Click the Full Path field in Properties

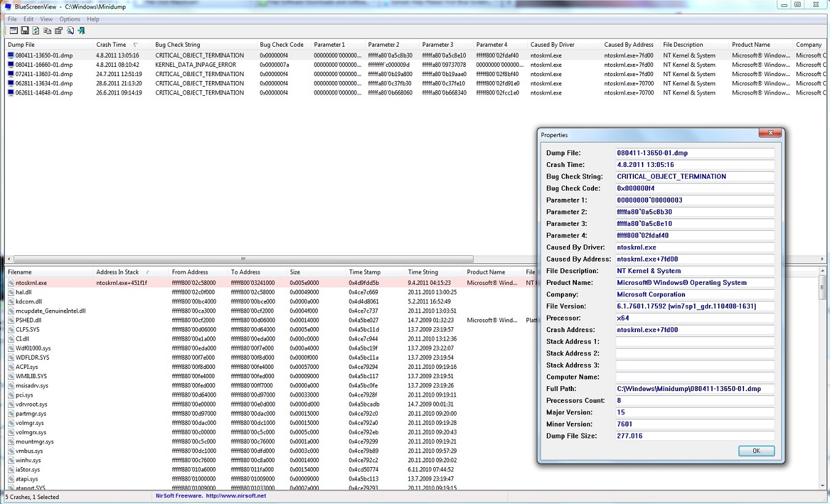pos(694,389)
